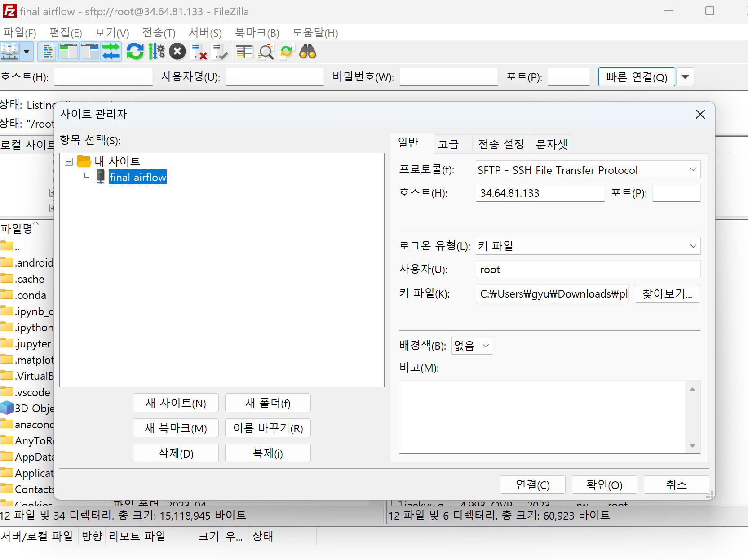This screenshot has height=560, width=748.
Task: Toggle the message log display
Action: 48,52
